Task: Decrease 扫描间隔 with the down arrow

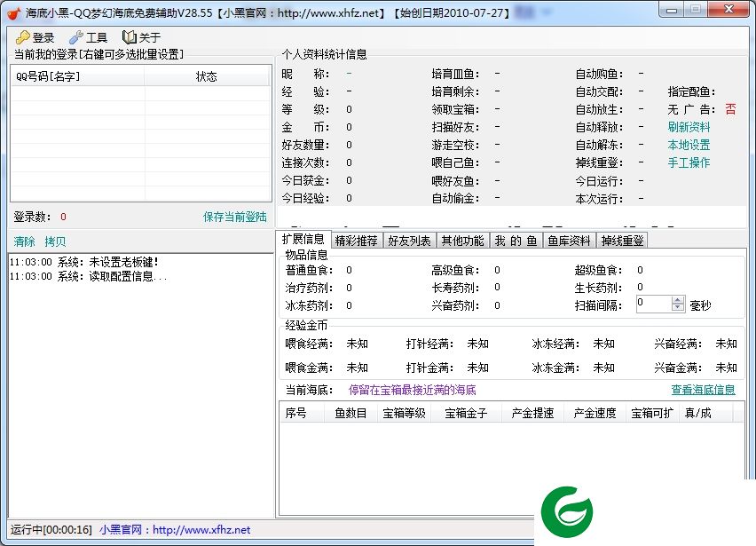Action: pos(678,308)
